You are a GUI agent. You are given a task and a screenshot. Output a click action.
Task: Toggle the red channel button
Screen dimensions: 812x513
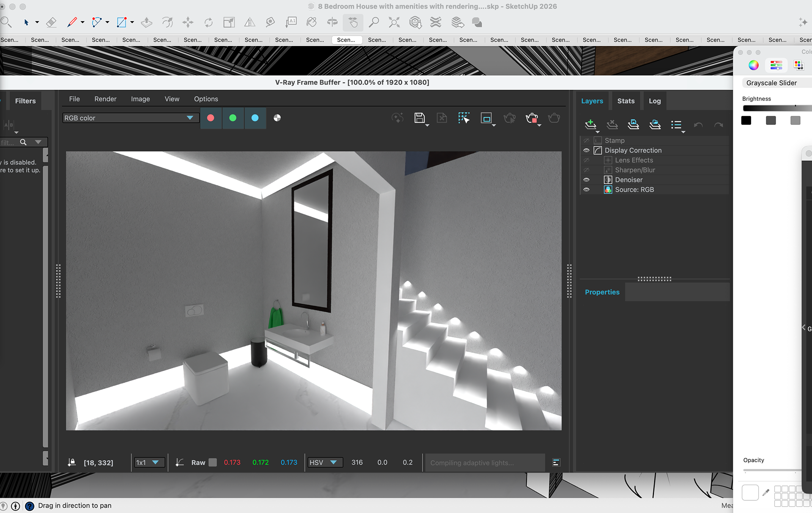211,118
